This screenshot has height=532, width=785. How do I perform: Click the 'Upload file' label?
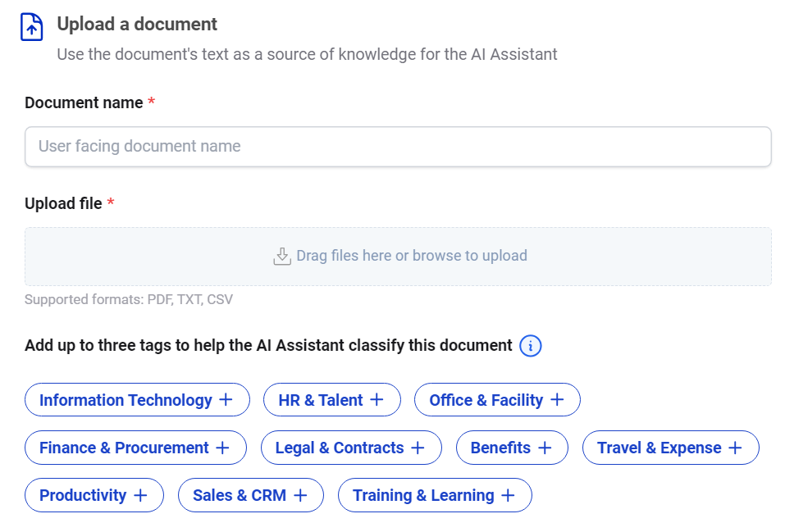click(64, 203)
